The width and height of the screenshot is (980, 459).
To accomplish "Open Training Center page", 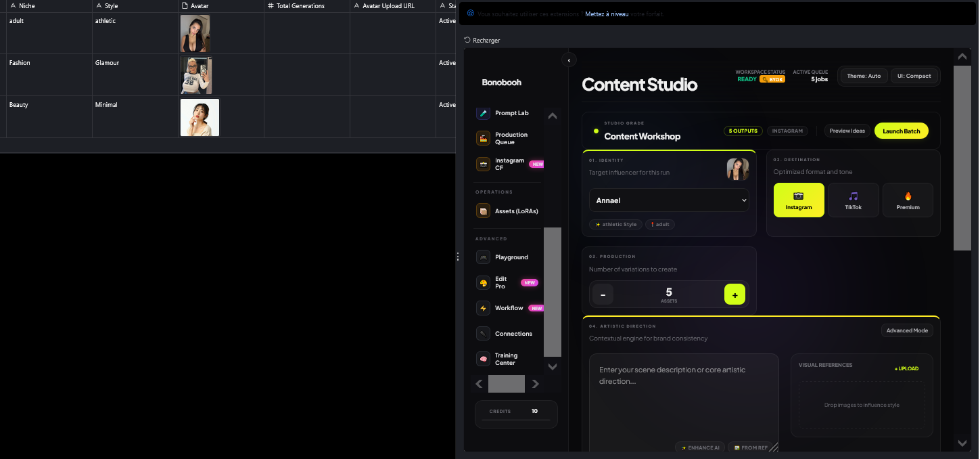I will 506,359.
